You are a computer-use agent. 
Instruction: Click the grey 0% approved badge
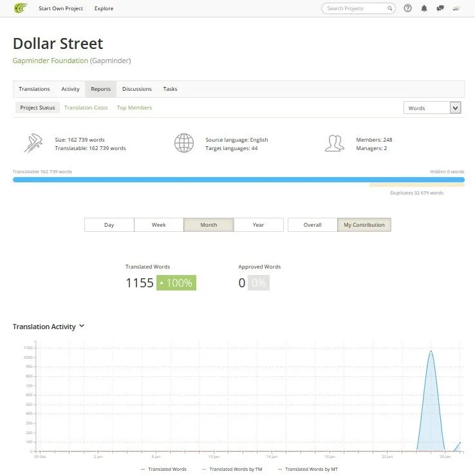259,283
